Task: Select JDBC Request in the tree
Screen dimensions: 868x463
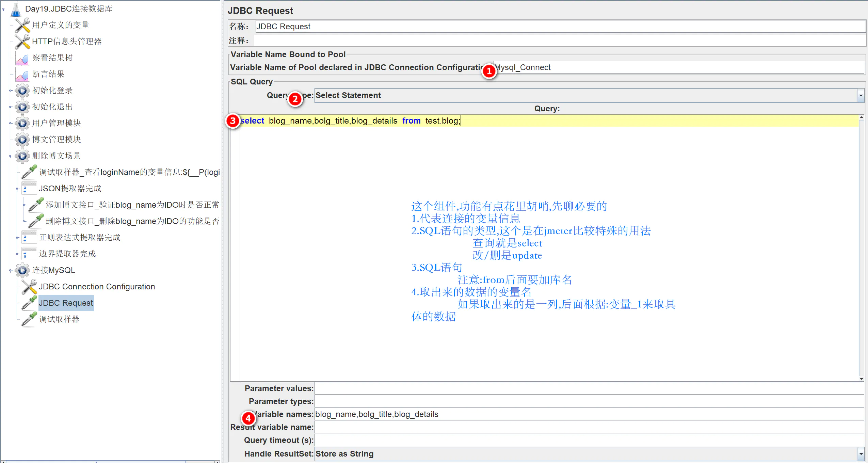Action: (x=66, y=303)
